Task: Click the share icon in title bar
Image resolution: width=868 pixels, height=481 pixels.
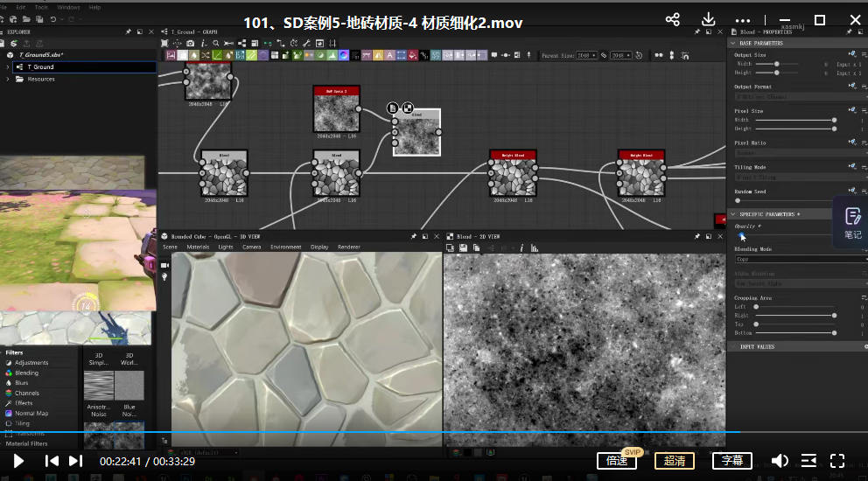Action: point(672,20)
